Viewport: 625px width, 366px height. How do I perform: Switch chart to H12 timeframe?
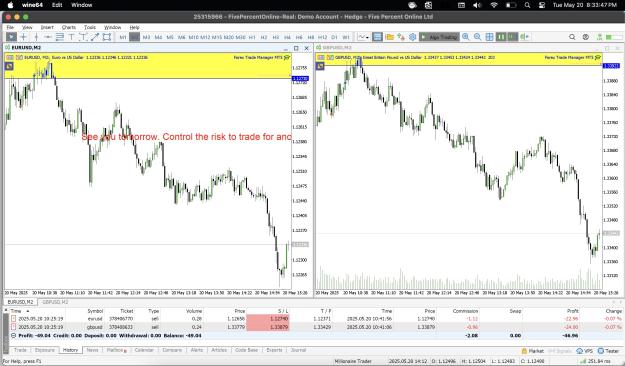point(322,37)
